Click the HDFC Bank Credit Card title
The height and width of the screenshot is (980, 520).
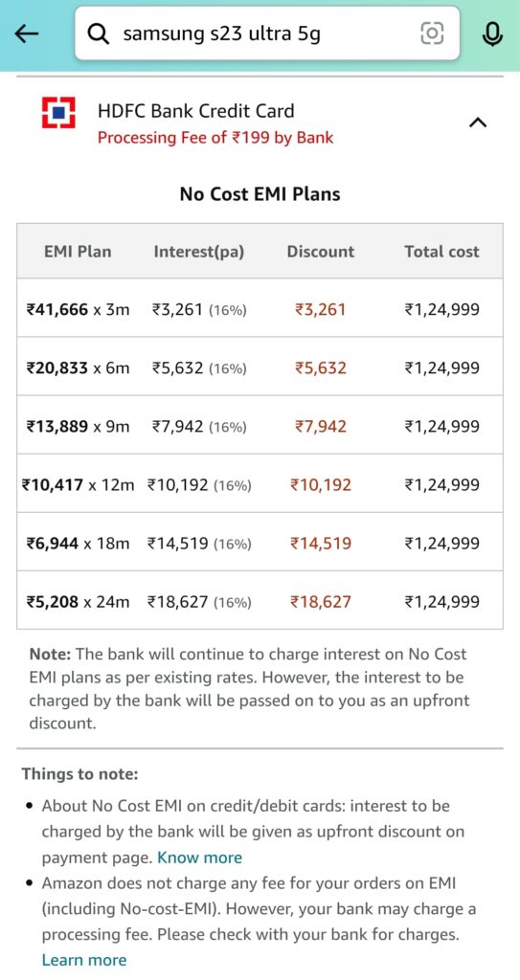tap(196, 111)
